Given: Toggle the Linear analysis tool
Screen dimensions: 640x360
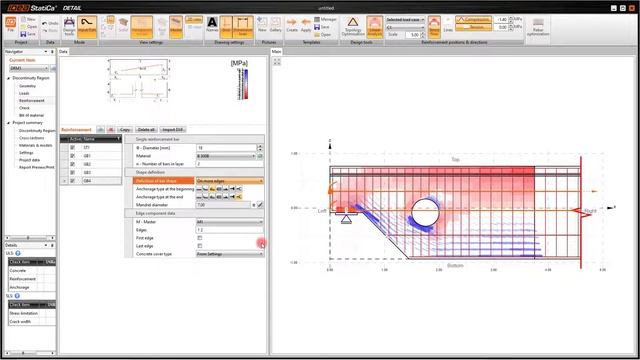Looking at the screenshot, I should click(x=374, y=27).
